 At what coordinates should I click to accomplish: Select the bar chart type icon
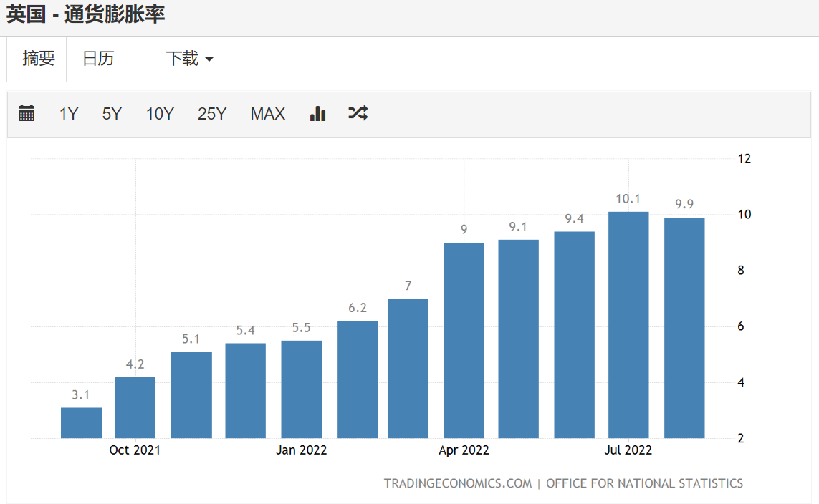[317, 113]
